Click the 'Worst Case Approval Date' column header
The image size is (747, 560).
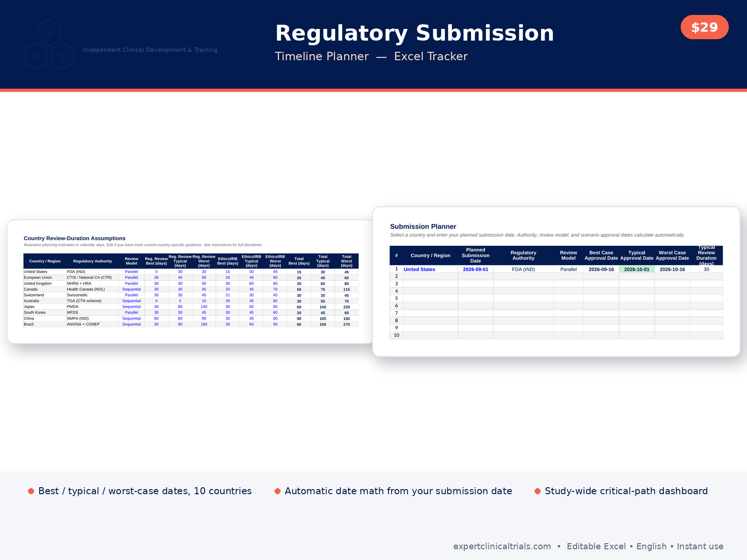[x=672, y=255]
